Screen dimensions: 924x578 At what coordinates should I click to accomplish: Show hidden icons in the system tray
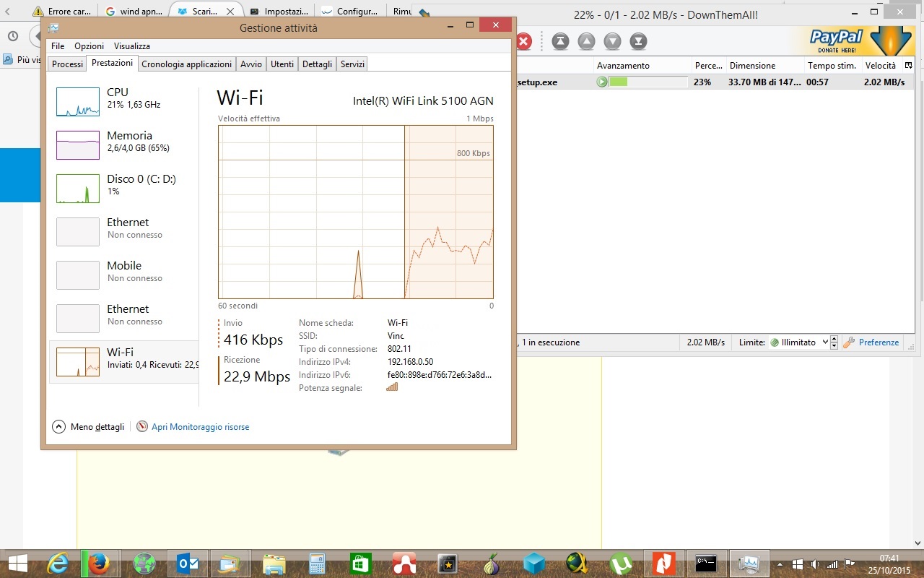[x=779, y=563]
